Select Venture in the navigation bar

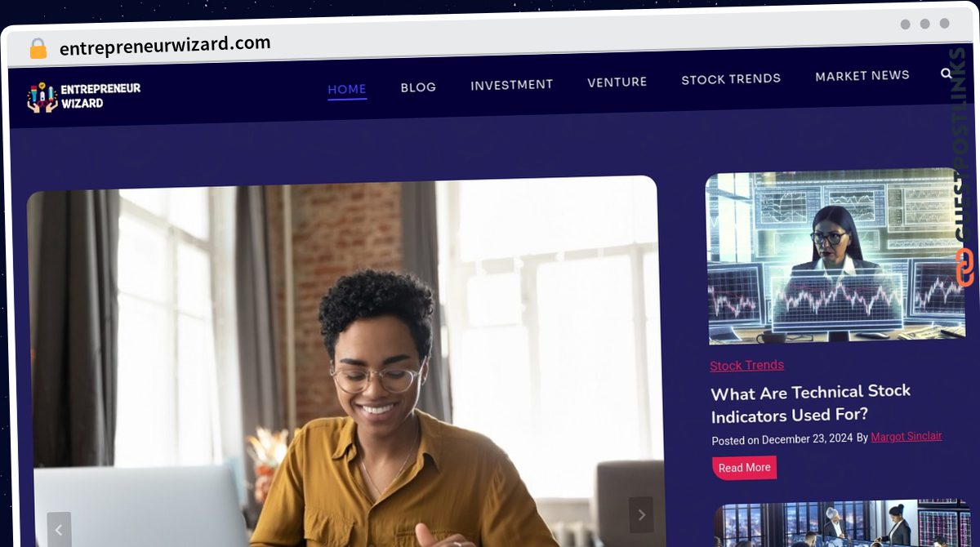(617, 82)
